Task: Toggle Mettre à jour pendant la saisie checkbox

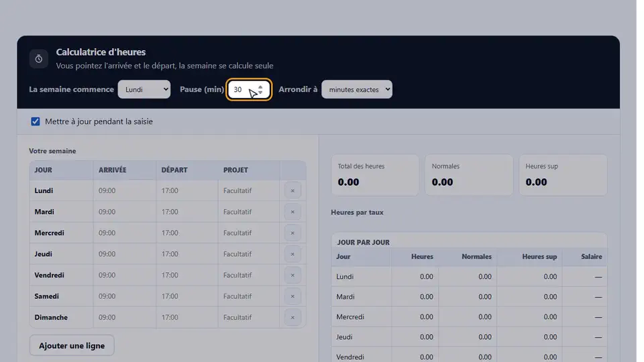Action: click(36, 121)
